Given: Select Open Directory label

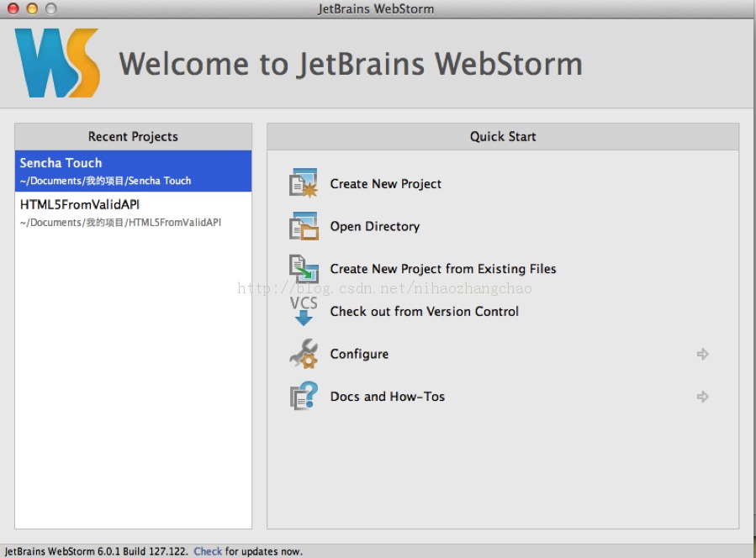Looking at the screenshot, I should (374, 226).
